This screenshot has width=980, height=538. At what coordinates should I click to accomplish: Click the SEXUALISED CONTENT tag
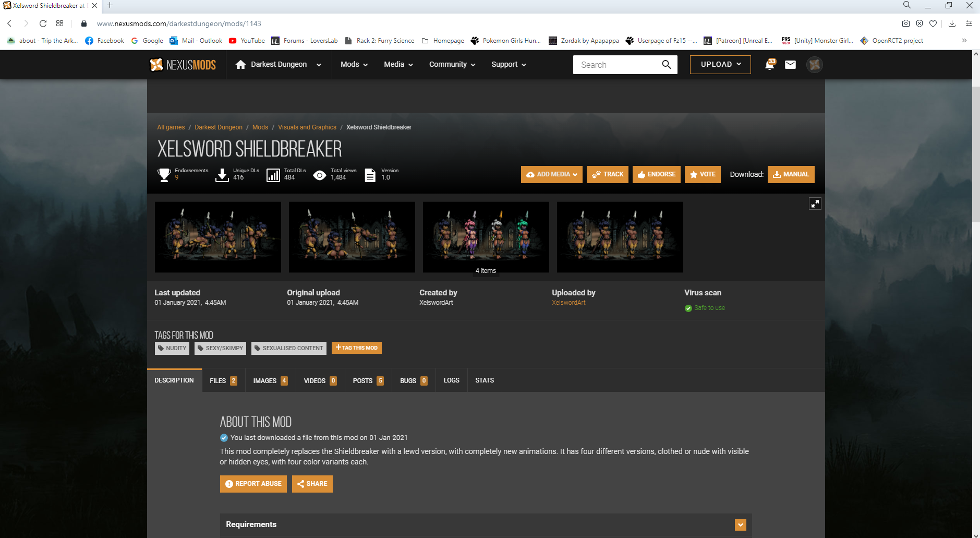[x=289, y=348]
